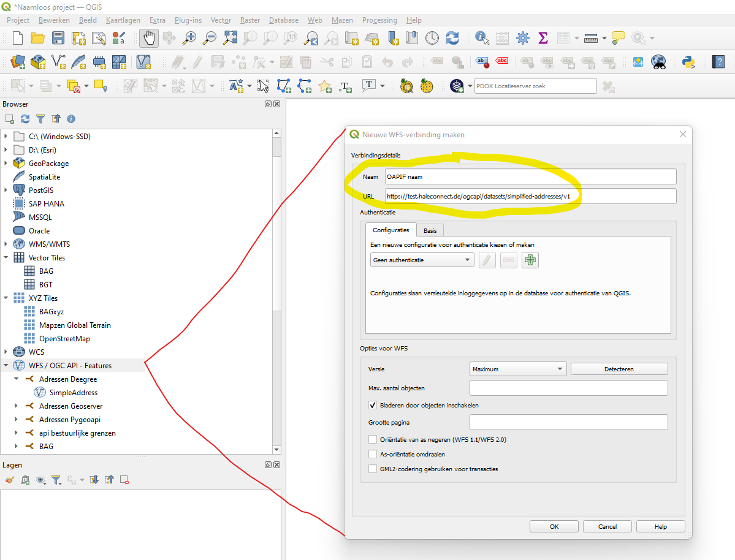The image size is (735, 560).
Task: Open the Python console icon
Action: (688, 61)
